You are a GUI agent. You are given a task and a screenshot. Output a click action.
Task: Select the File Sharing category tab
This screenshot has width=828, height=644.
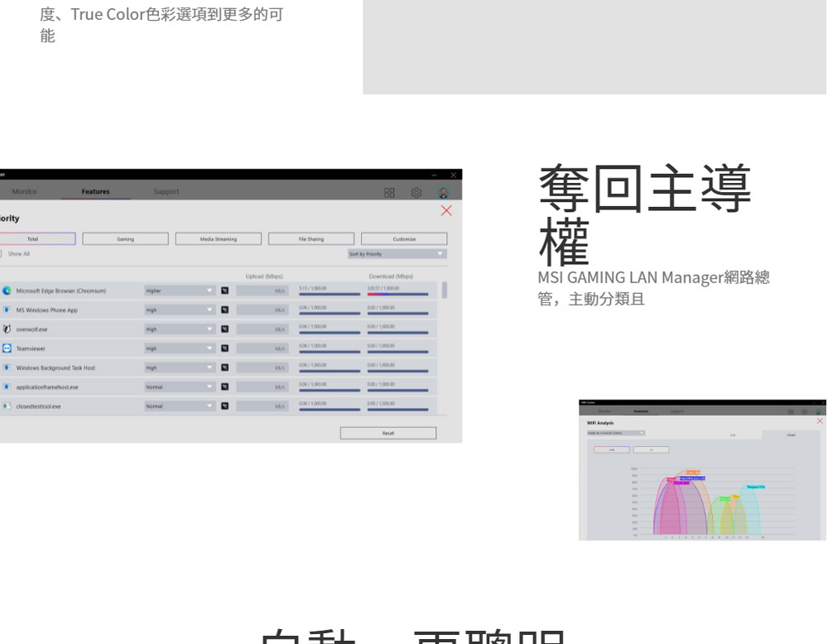[311, 239]
